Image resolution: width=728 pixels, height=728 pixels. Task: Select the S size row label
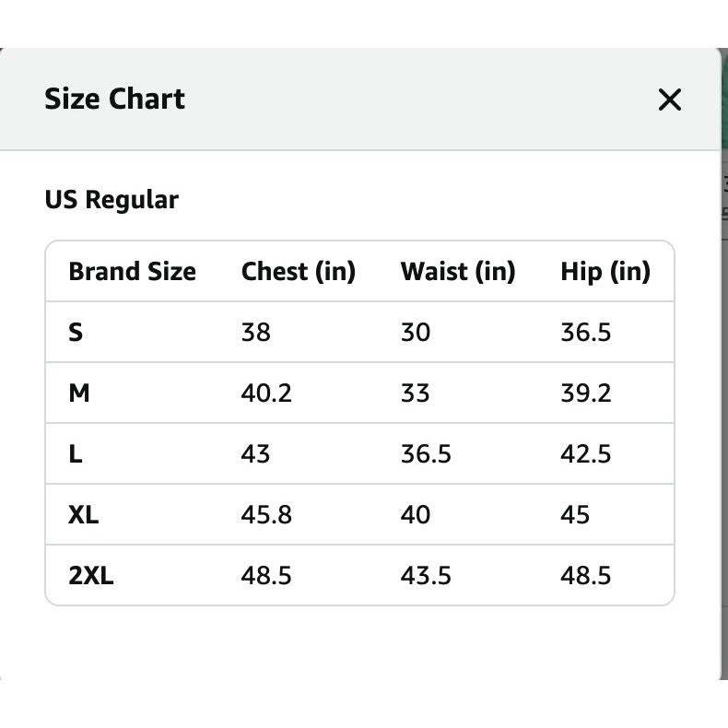(x=76, y=333)
